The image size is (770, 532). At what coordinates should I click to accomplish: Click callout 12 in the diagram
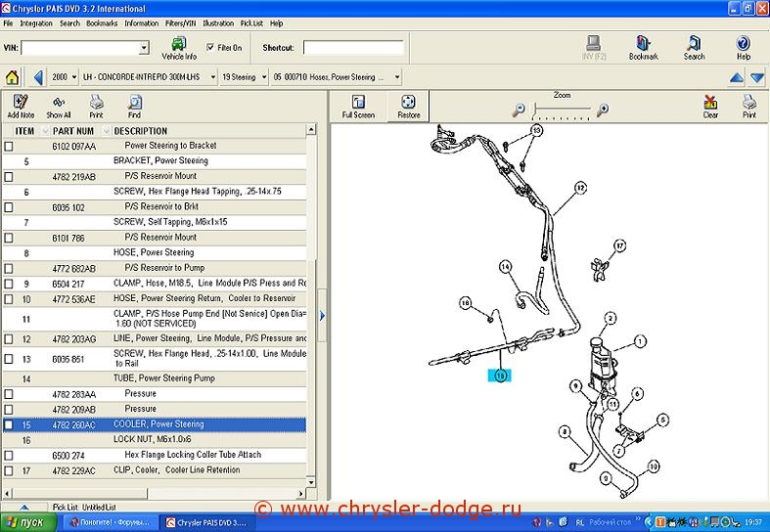coord(580,188)
